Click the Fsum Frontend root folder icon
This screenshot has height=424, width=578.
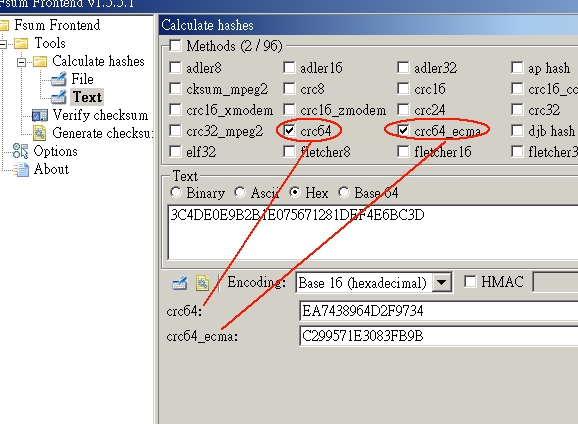click(4, 25)
